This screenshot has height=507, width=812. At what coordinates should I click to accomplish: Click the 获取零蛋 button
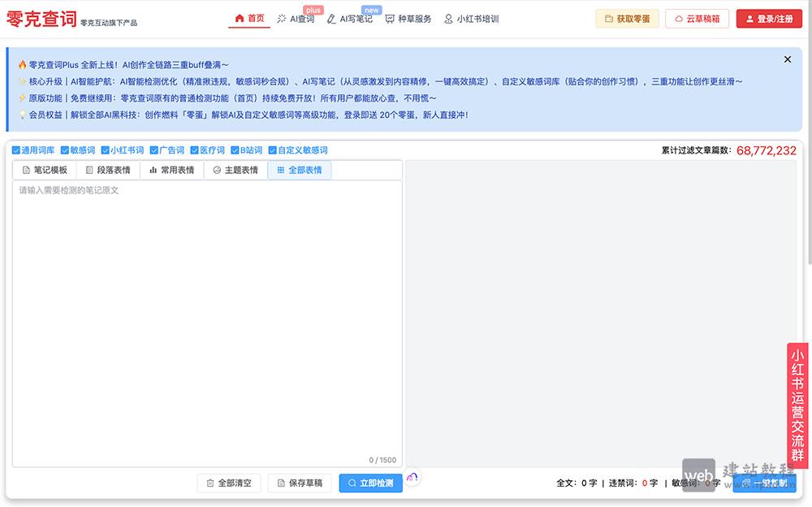[x=626, y=18]
